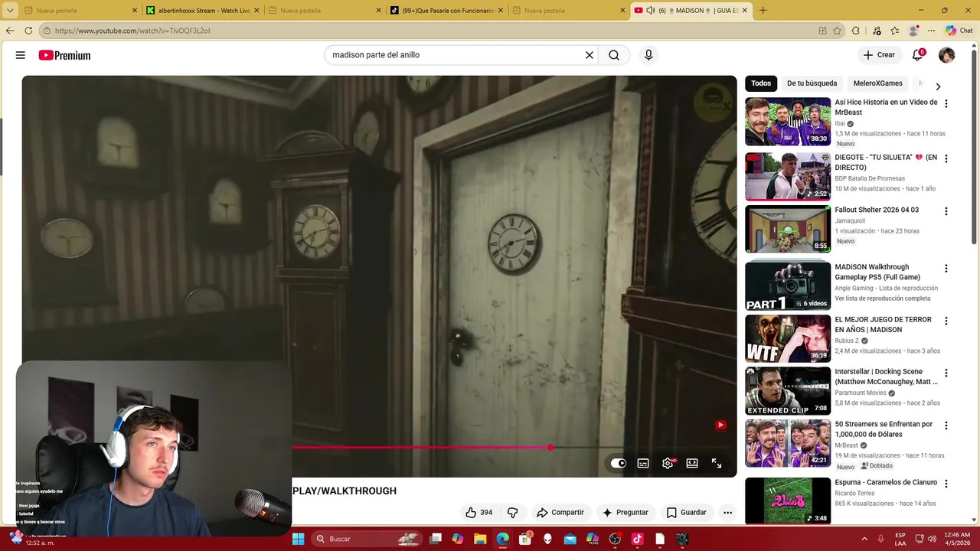Open options for Así Hice Historia video

pyautogui.click(x=946, y=103)
